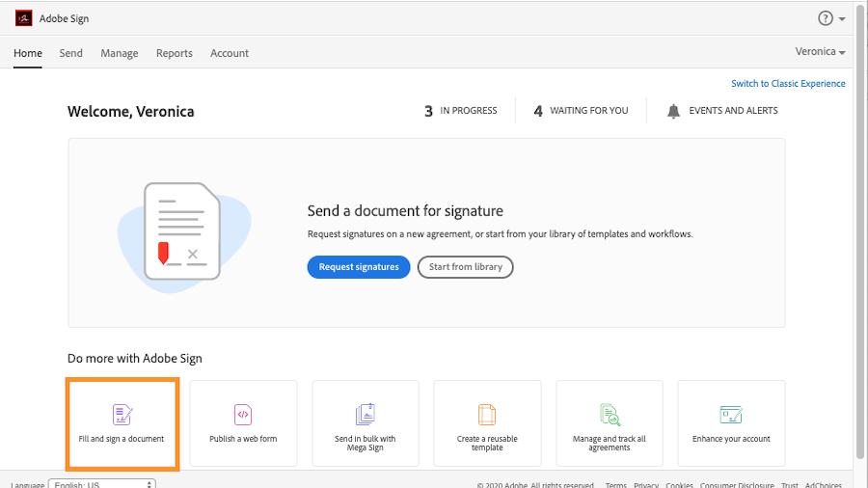Screen dimensions: 868x488
Task: Click the Events and Alerts bell icon
Action: pyautogui.click(x=673, y=111)
